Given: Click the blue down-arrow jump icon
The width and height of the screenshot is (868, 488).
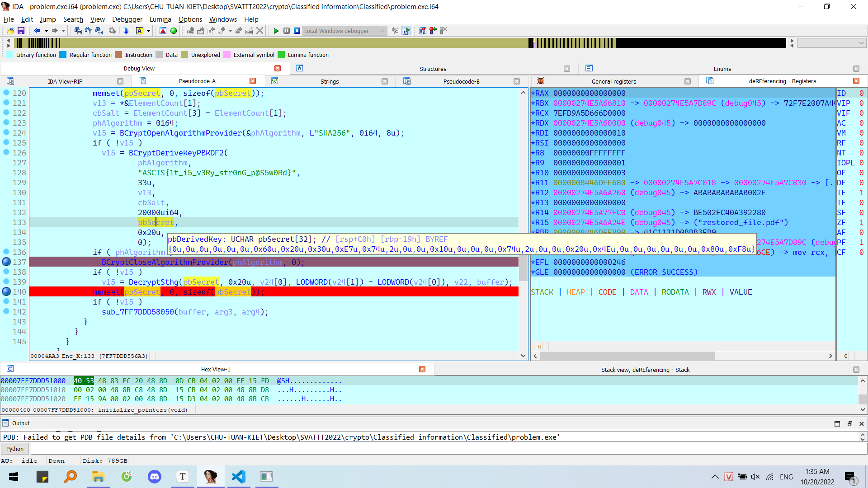Looking at the screenshot, I should (x=126, y=31).
